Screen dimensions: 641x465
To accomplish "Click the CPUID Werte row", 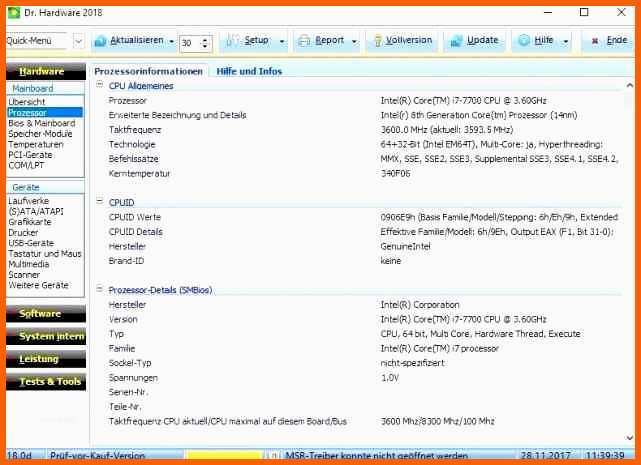I will 364,217.
